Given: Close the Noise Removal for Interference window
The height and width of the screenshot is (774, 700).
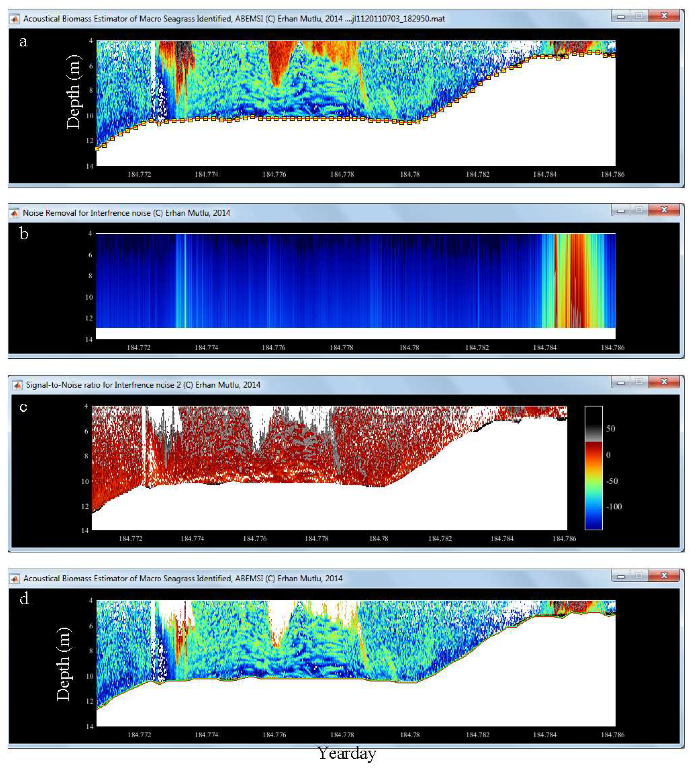Looking at the screenshot, I should [664, 210].
